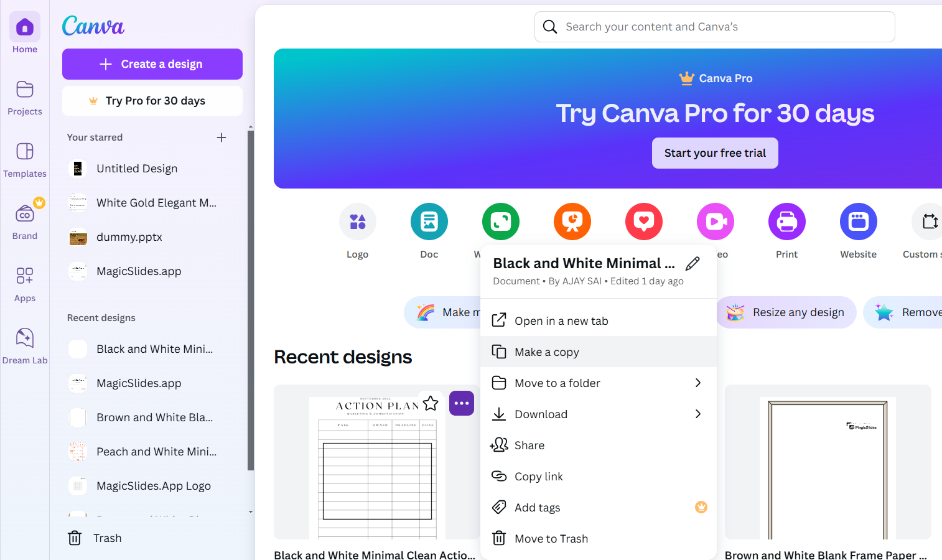Go to Home in the sidebar
The width and height of the screenshot is (942, 560).
coord(25,34)
